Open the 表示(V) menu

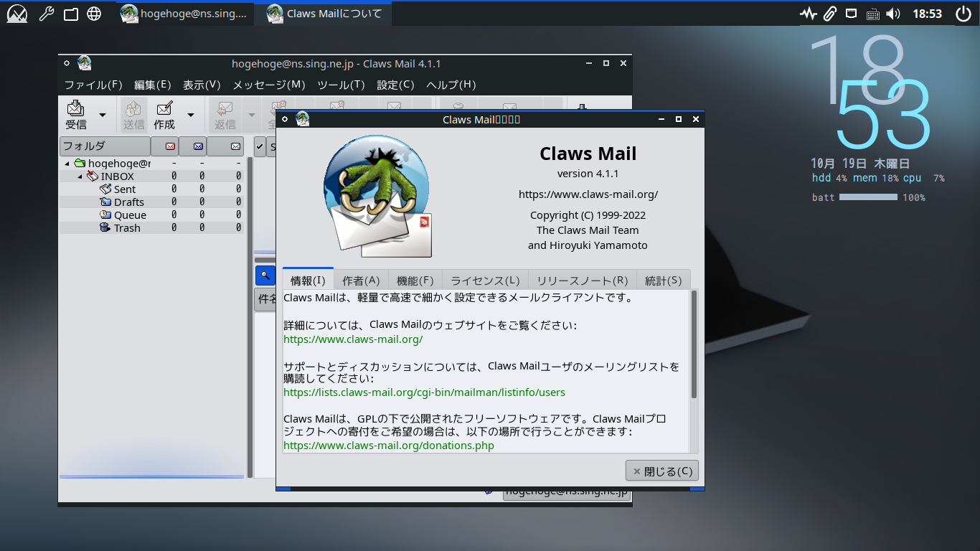[202, 85]
